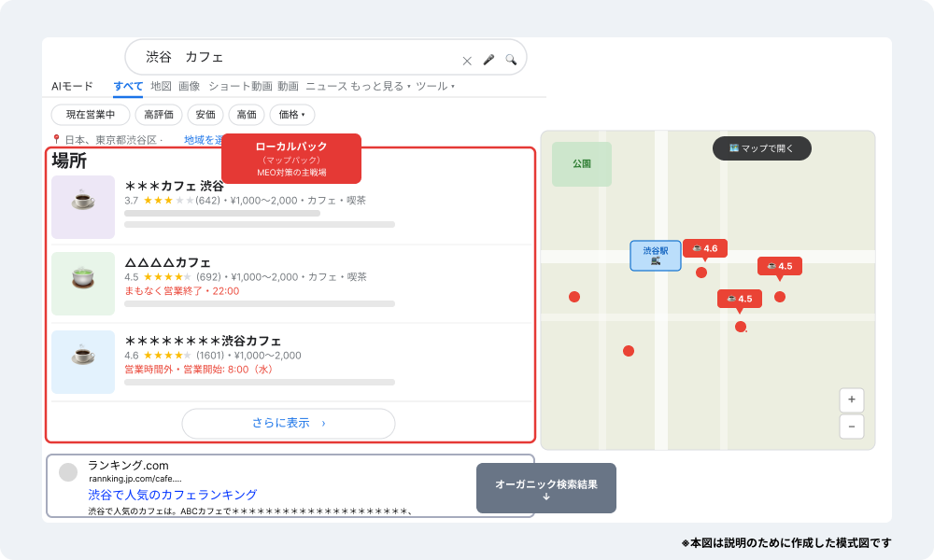Click the ＊＊＊カフェ 渋谷 coffee cup thumbnail

[x=83, y=207]
